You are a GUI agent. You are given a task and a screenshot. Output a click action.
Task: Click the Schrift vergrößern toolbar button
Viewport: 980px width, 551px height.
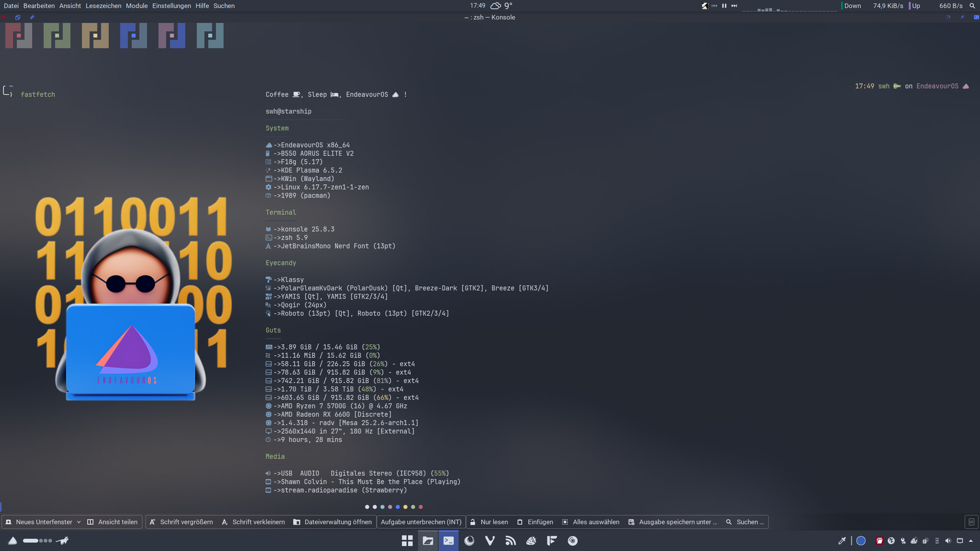[181, 522]
